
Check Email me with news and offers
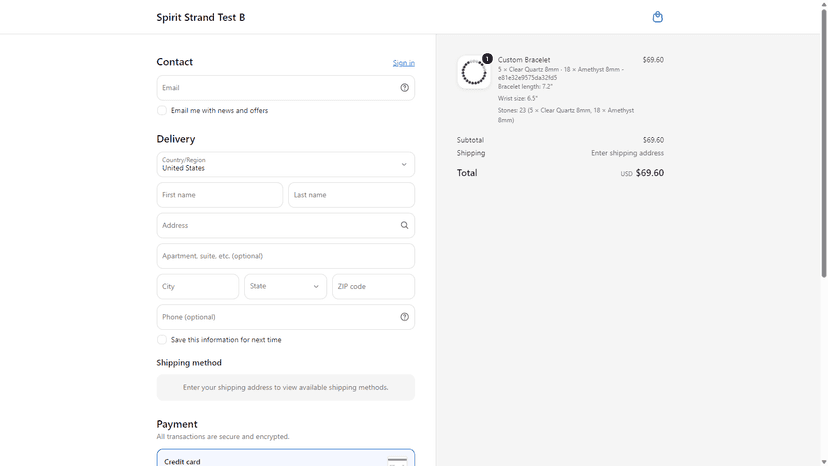point(162,110)
